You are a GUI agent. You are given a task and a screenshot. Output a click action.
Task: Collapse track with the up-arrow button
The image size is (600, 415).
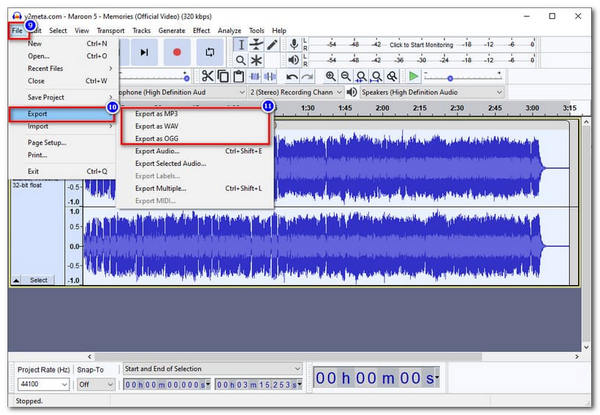[16, 280]
